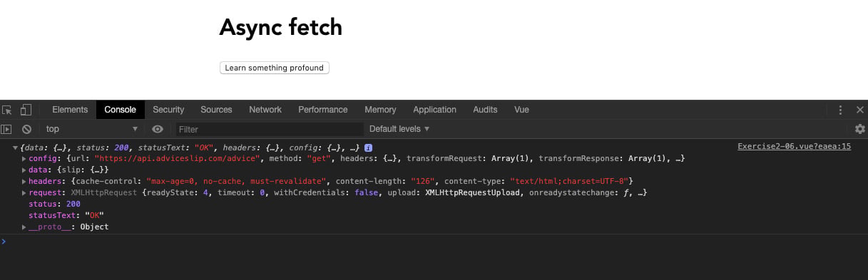Open console settings gear icon

coord(859,129)
